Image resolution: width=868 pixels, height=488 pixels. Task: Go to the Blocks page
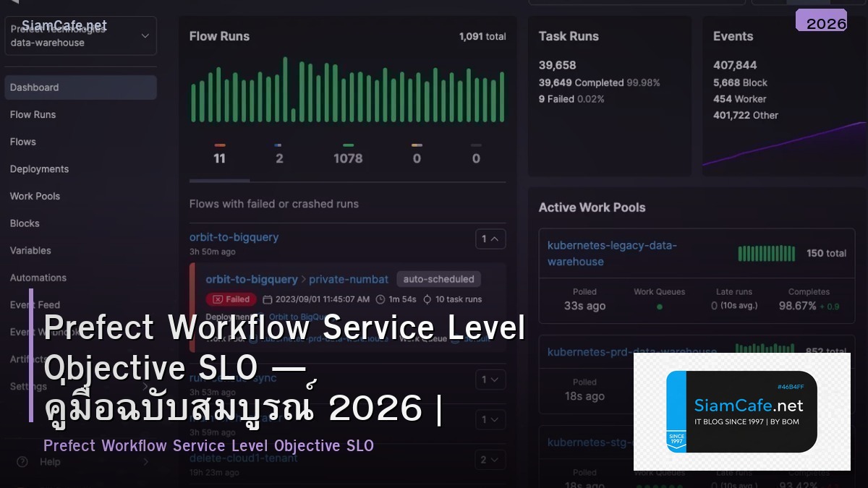[24, 223]
